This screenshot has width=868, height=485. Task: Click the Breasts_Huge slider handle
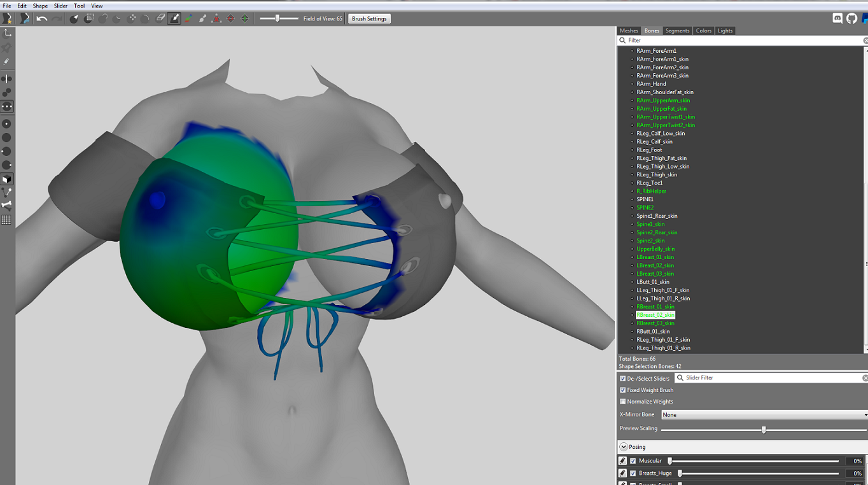click(x=680, y=474)
